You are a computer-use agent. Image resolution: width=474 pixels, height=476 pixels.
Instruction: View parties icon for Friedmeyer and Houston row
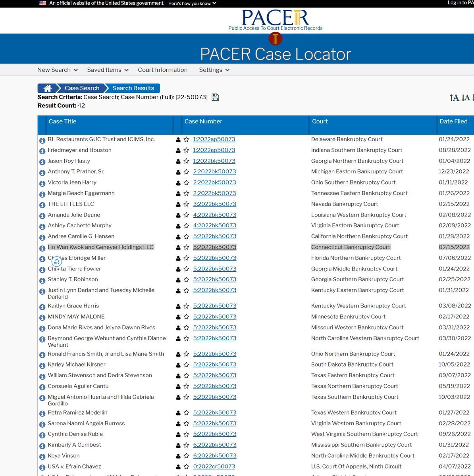click(178, 151)
